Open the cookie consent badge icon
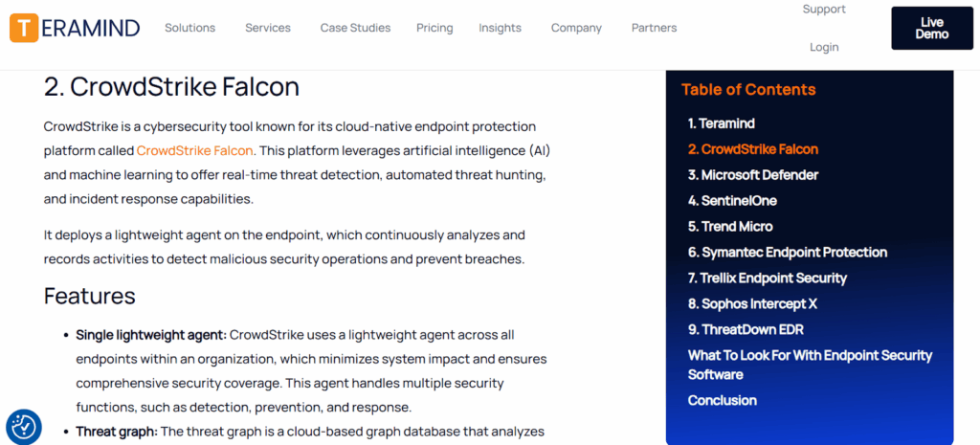 tap(24, 427)
